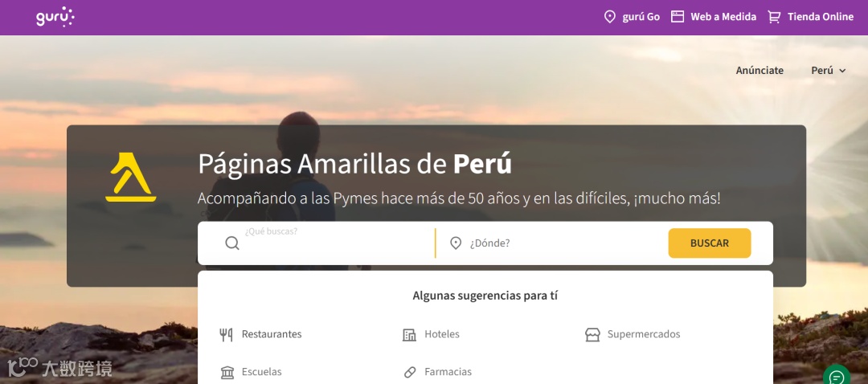868x384 pixels.
Task: Click the yellow Páginas Amarillas logo
Action: [x=131, y=177]
